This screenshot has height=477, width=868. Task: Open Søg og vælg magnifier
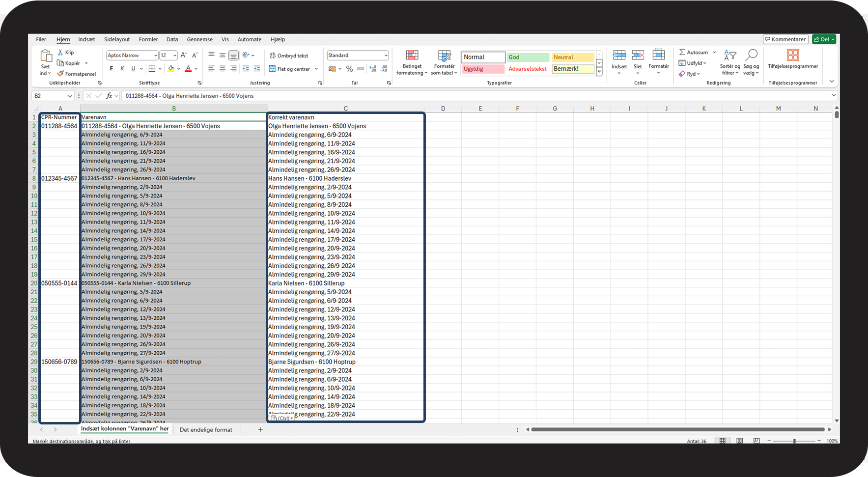point(751,62)
